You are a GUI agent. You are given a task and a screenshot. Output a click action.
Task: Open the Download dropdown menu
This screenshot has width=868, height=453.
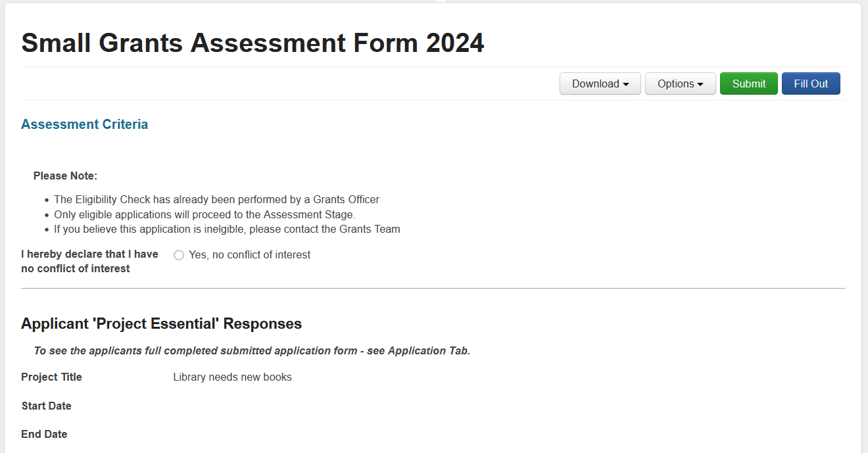[x=600, y=84]
